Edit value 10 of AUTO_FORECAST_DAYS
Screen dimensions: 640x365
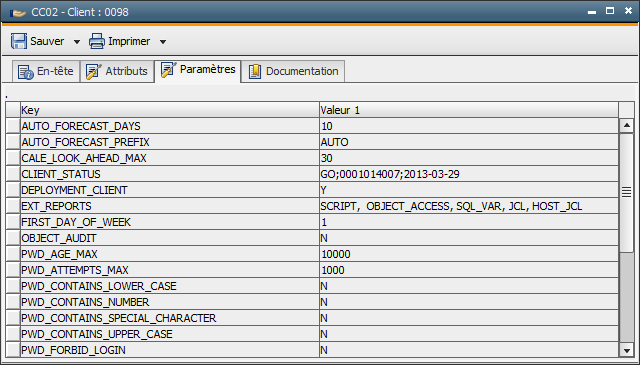[469, 126]
